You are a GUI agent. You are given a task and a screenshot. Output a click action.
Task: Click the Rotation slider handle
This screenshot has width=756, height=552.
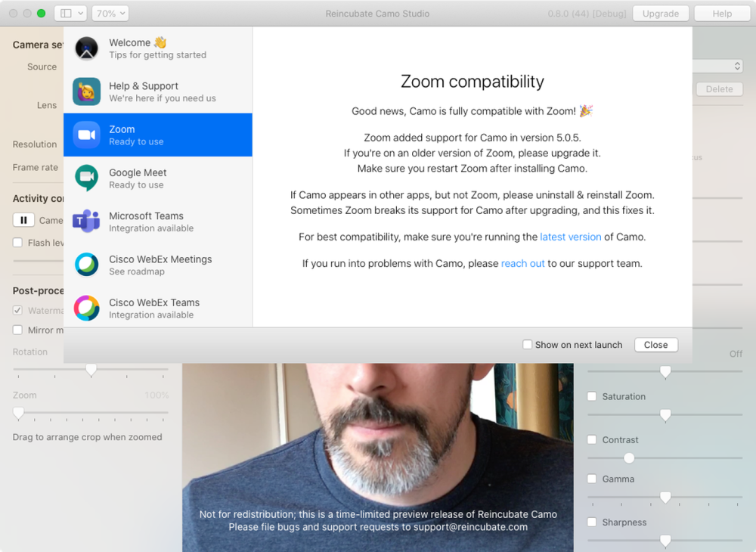tap(91, 370)
